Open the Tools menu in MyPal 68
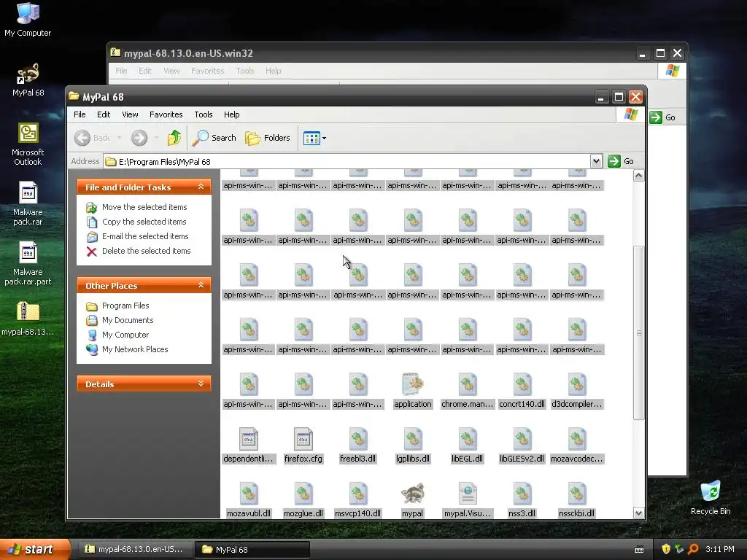This screenshot has width=747, height=560. pyautogui.click(x=204, y=114)
